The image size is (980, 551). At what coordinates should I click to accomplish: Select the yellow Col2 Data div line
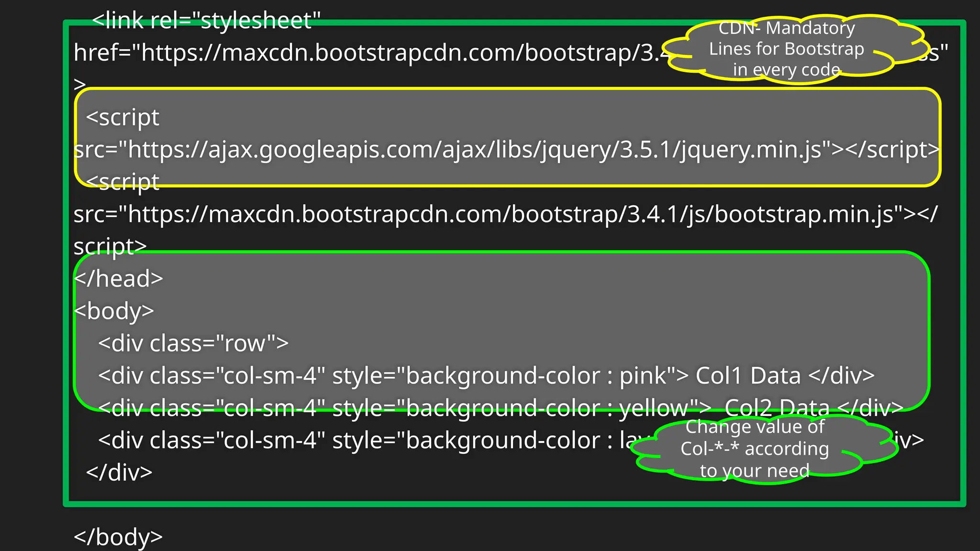(x=501, y=408)
